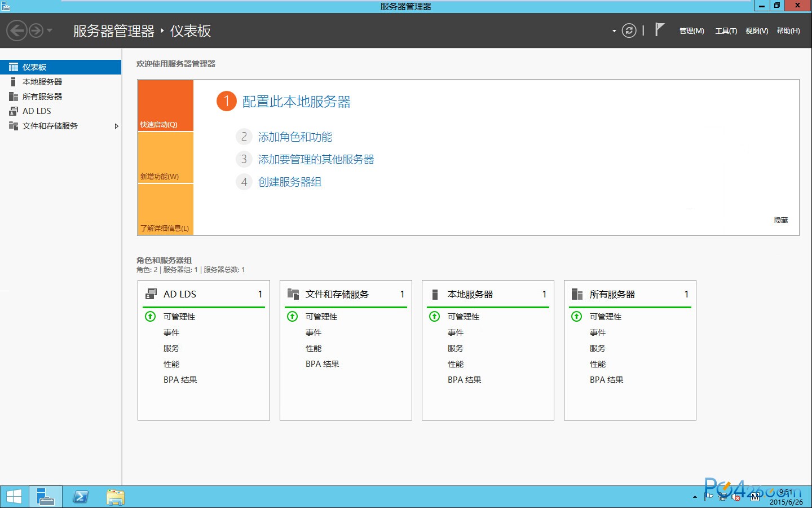
Task: Open the dropdown arrow beside the refresh icon
Action: [x=614, y=31]
